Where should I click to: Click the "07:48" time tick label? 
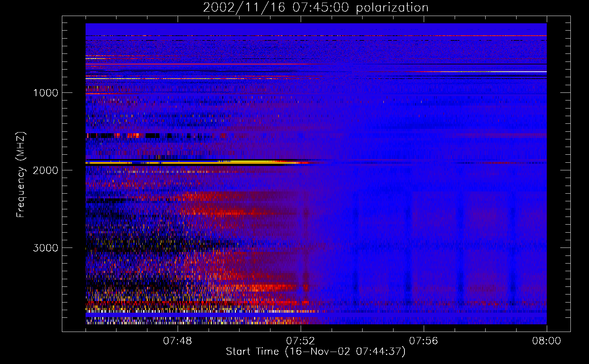coord(177,341)
